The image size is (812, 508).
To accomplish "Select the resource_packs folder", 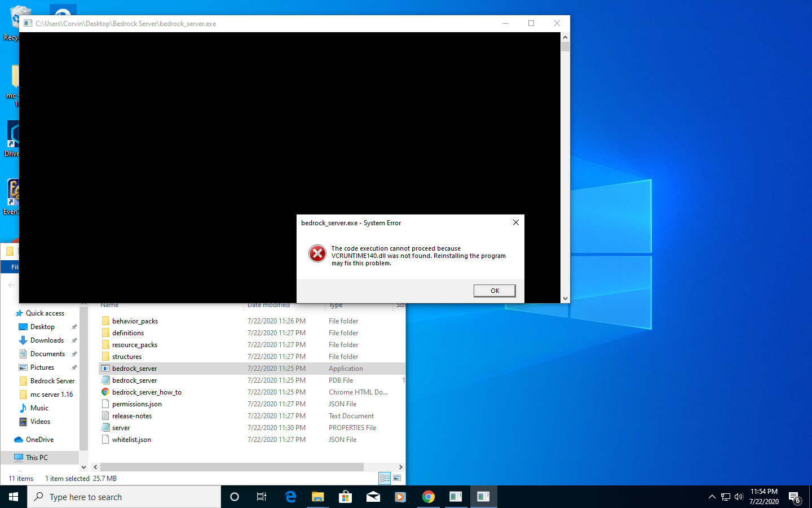I will coord(135,345).
